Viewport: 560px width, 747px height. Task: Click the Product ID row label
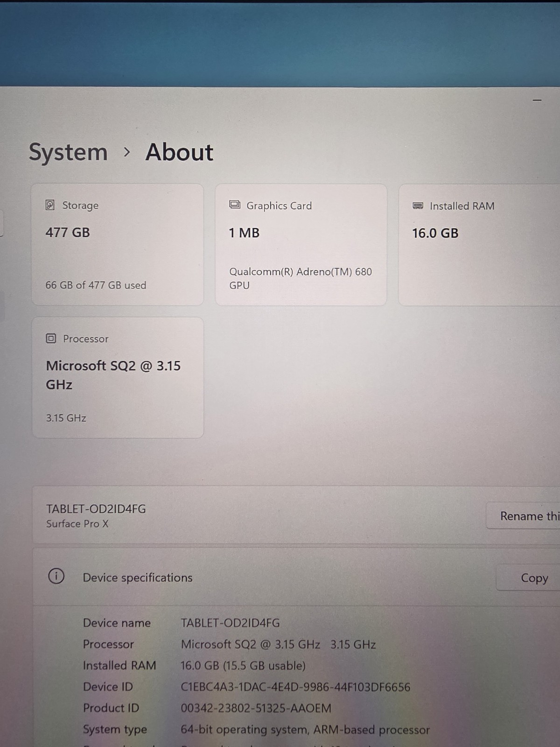click(x=111, y=708)
